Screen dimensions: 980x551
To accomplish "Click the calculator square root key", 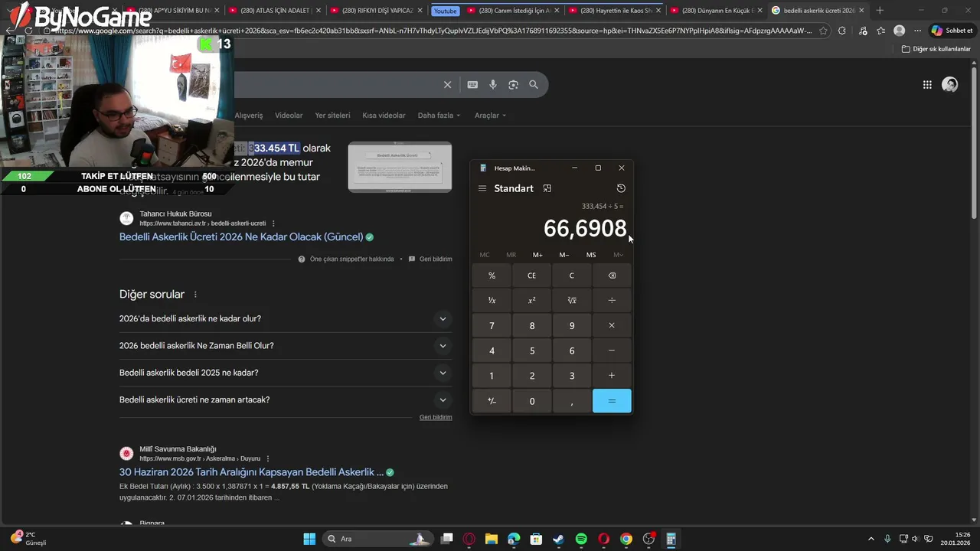I will pyautogui.click(x=572, y=301).
